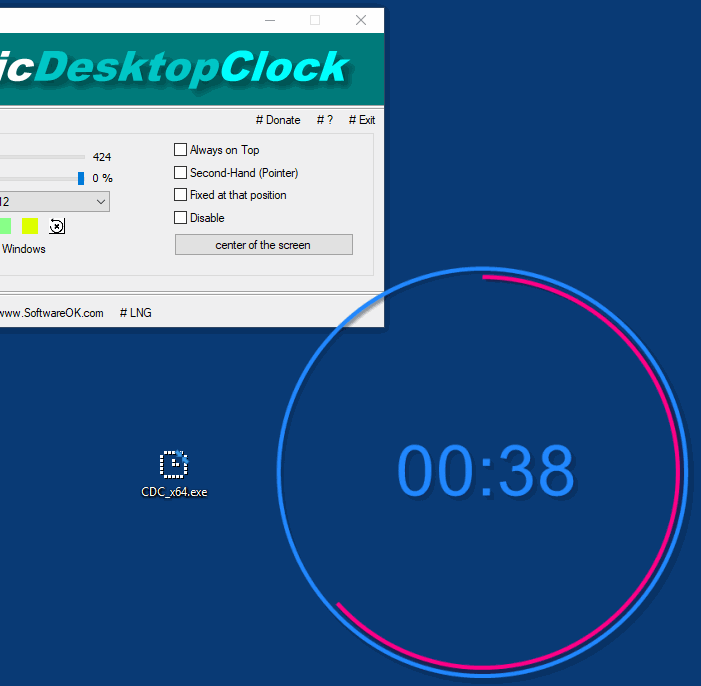This screenshot has height=686, width=701.
Task: Toggle the Second-Hand (Pointer) checkbox
Action: [181, 173]
